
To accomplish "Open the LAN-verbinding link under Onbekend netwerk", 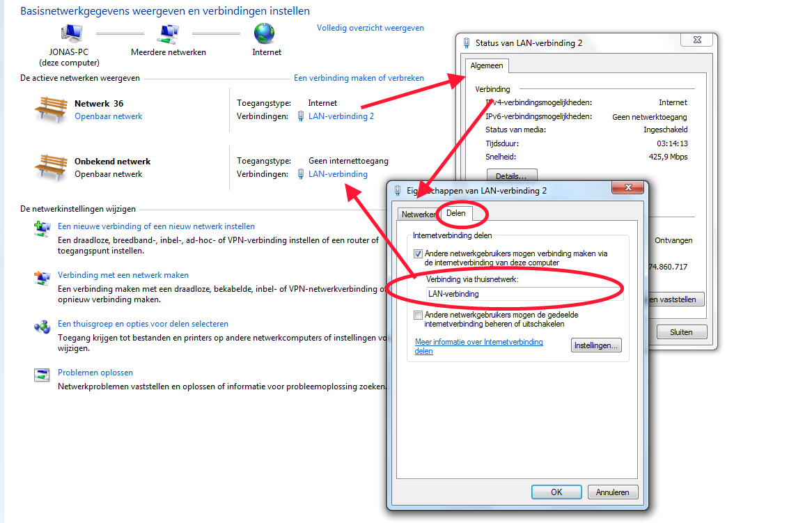I will 338,174.
